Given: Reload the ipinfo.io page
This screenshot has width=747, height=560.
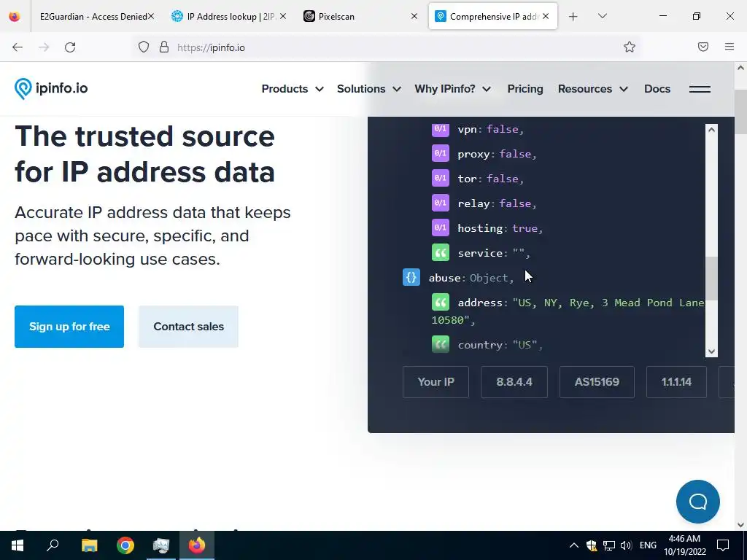Looking at the screenshot, I should (x=70, y=47).
